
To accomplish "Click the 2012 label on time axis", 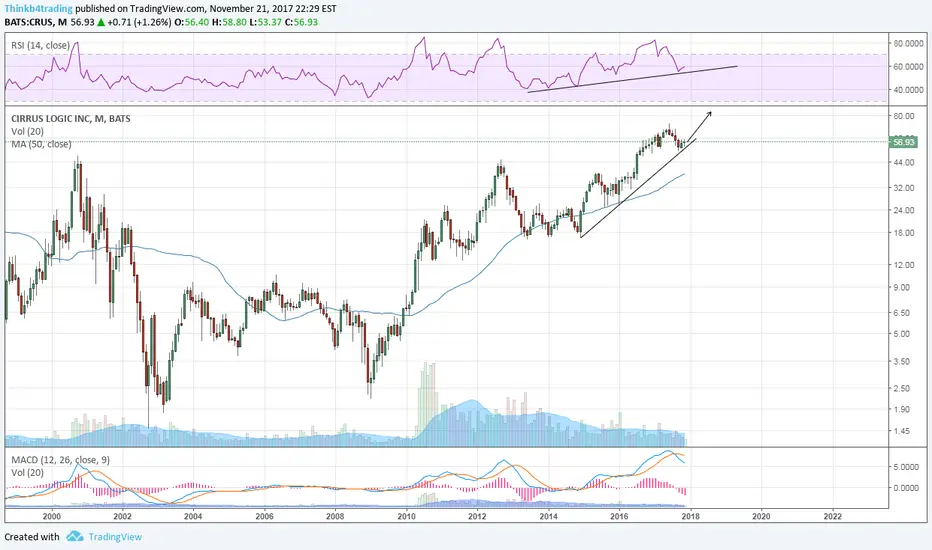I will coord(477,516).
